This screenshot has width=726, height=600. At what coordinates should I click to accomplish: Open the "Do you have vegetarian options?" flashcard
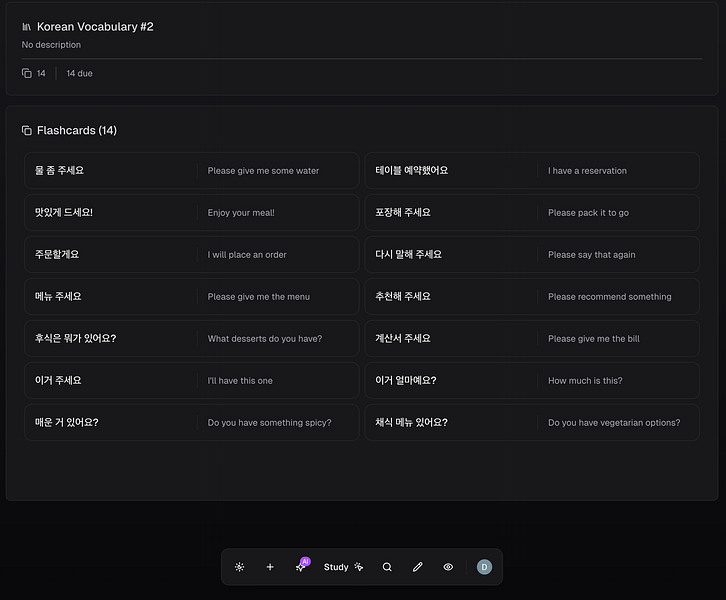pos(531,423)
